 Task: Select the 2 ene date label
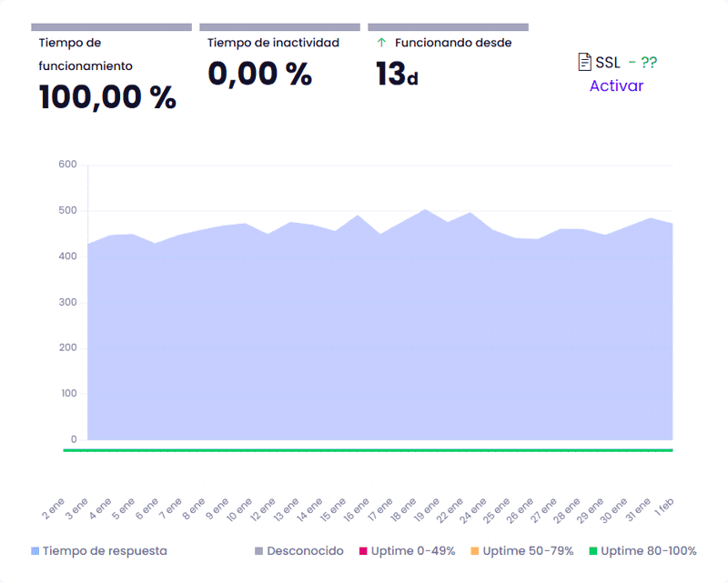point(53,508)
